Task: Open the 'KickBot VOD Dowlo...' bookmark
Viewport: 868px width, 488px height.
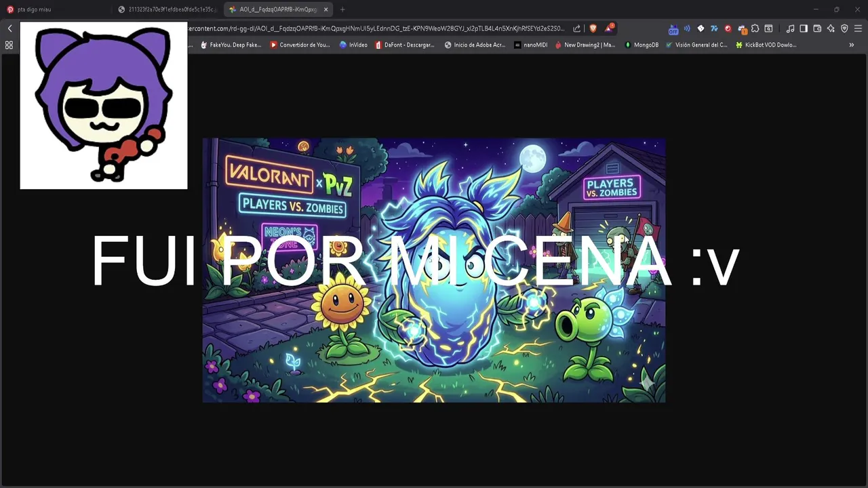Action: click(766, 45)
